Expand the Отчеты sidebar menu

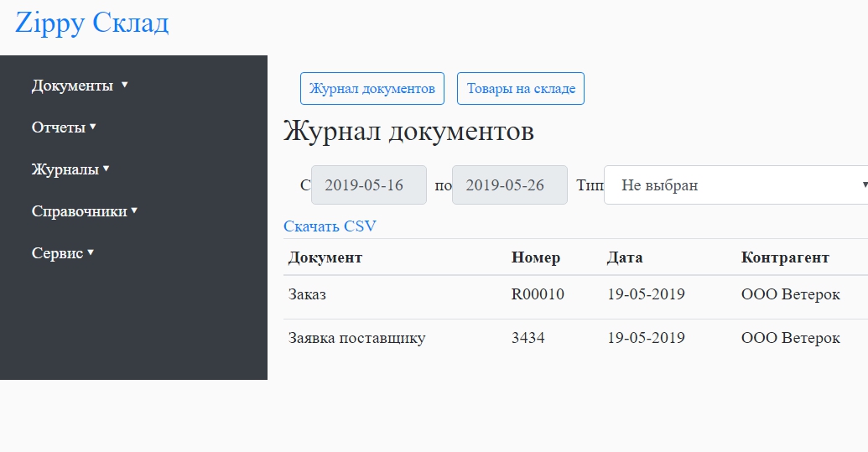click(x=64, y=127)
